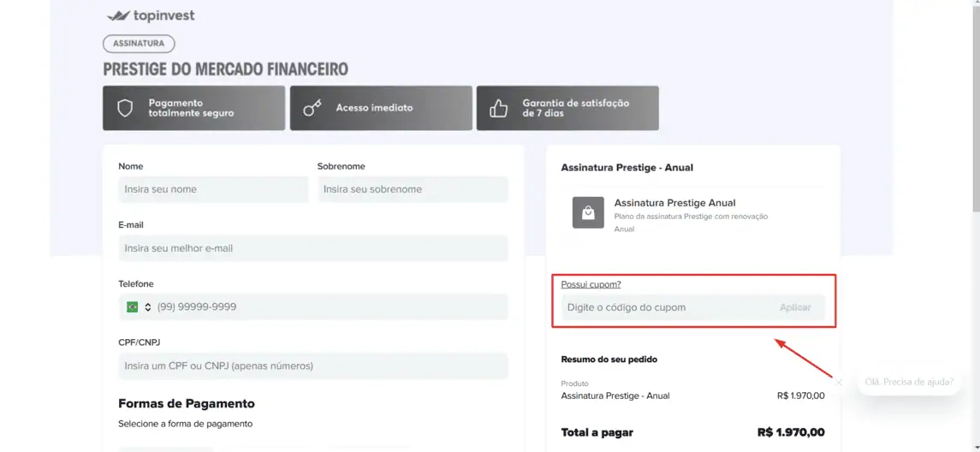Screen dimensions: 980x452
Task: Click 'Assinatura Prestige - Anual' card title
Action: [x=627, y=168]
